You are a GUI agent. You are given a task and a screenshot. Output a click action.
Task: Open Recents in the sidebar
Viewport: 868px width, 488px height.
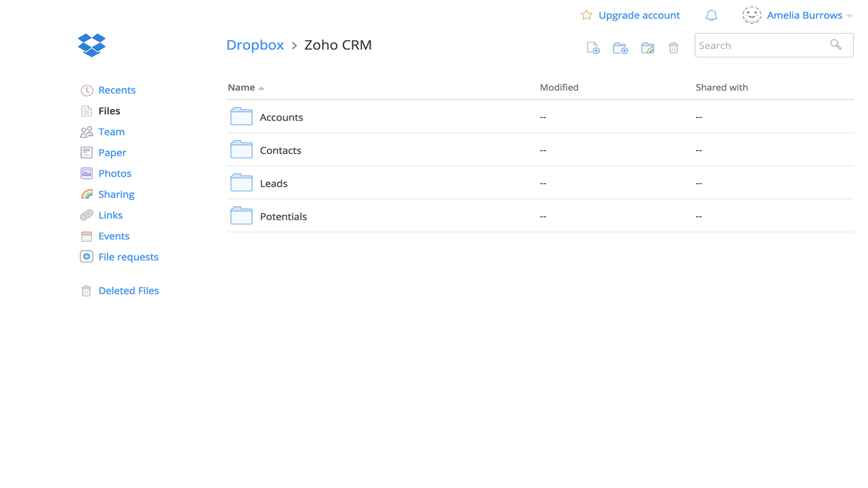[x=116, y=90]
